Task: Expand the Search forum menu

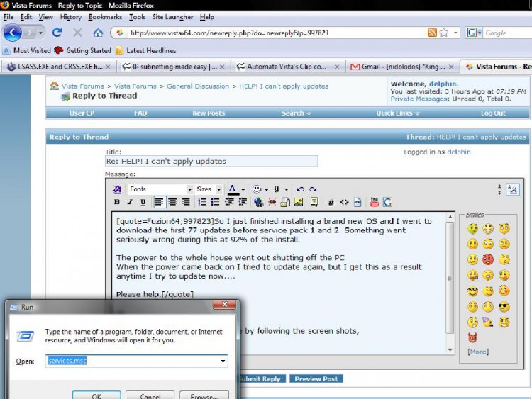Action: 296,113
